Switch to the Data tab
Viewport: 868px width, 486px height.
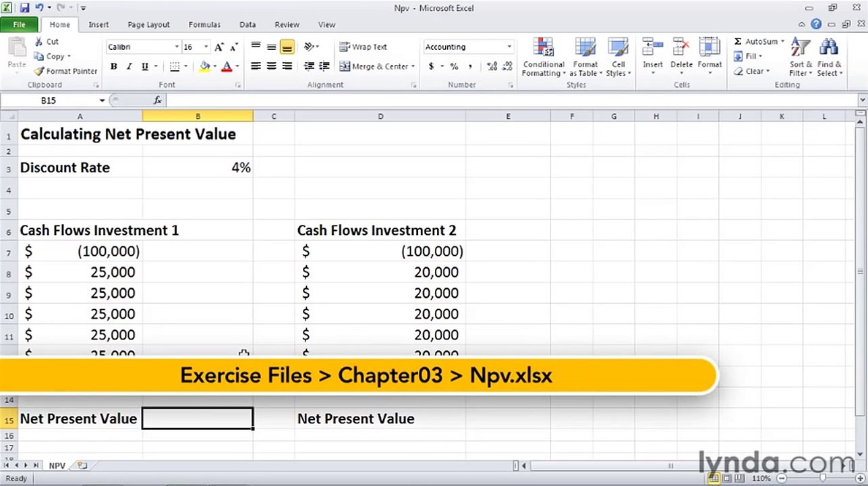(248, 24)
